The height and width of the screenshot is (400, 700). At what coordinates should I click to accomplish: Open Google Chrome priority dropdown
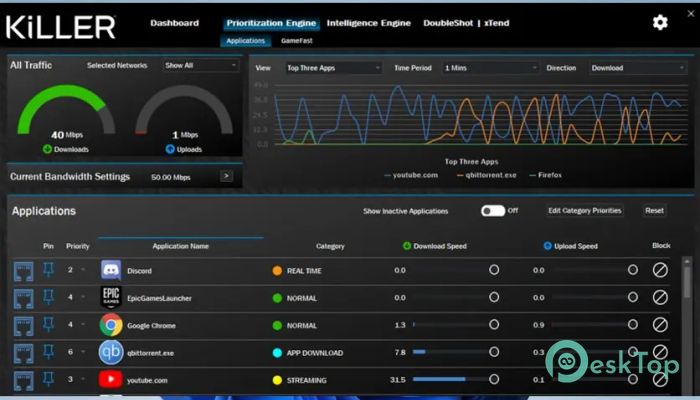83,325
